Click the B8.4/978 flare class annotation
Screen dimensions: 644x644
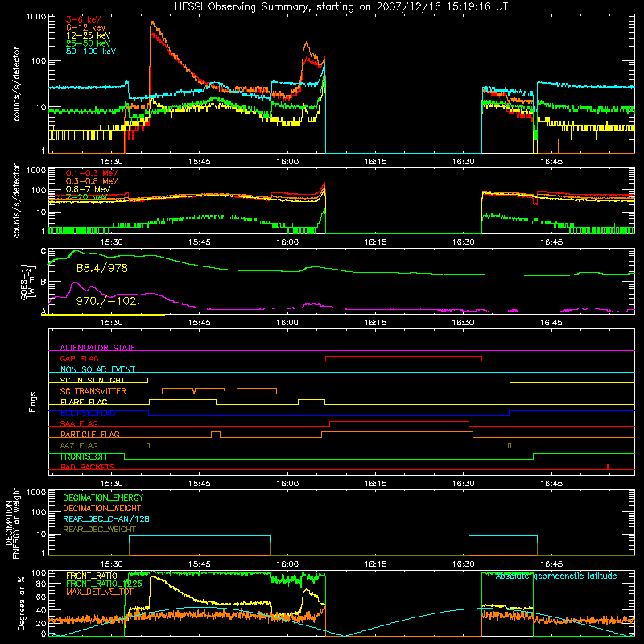(x=102, y=268)
